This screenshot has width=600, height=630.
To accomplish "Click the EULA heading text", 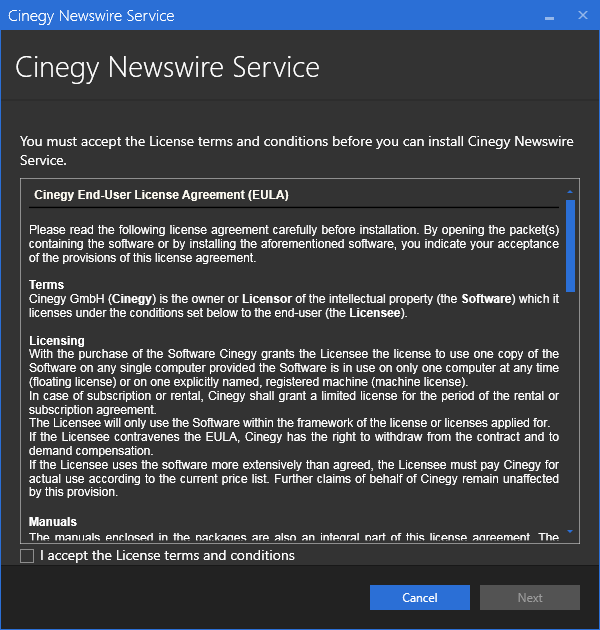I will tap(161, 195).
